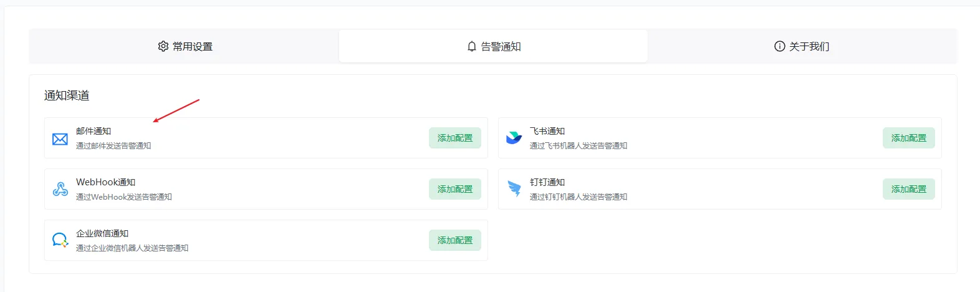
Task: Click the 通过WebHook发送告警通知 description
Action: tap(124, 197)
